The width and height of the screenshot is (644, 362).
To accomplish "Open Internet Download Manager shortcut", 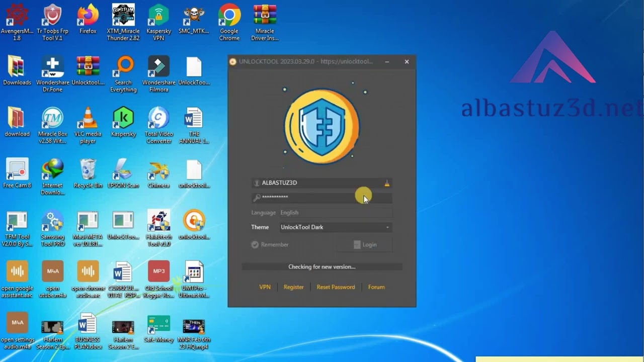I will [x=52, y=177].
